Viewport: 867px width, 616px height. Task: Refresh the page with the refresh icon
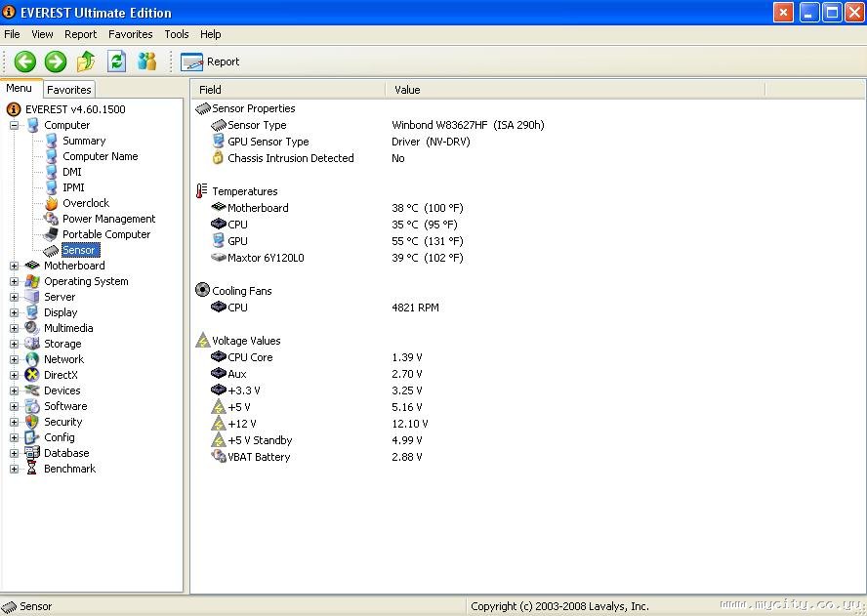[x=116, y=62]
